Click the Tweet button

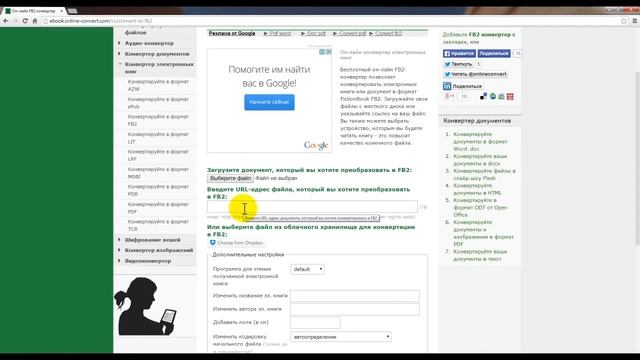(x=458, y=64)
